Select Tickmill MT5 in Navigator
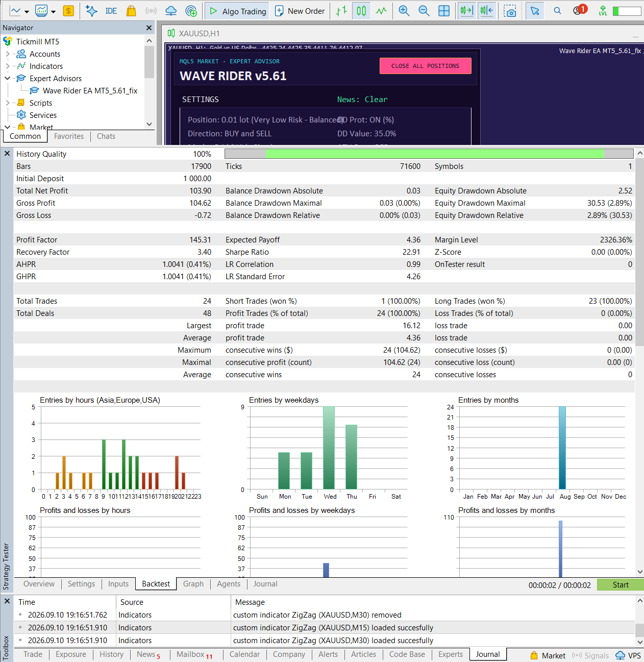 [37, 42]
